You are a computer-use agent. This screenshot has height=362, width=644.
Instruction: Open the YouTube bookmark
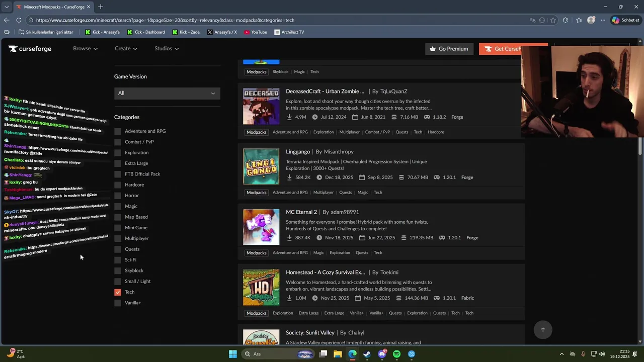[x=256, y=32]
